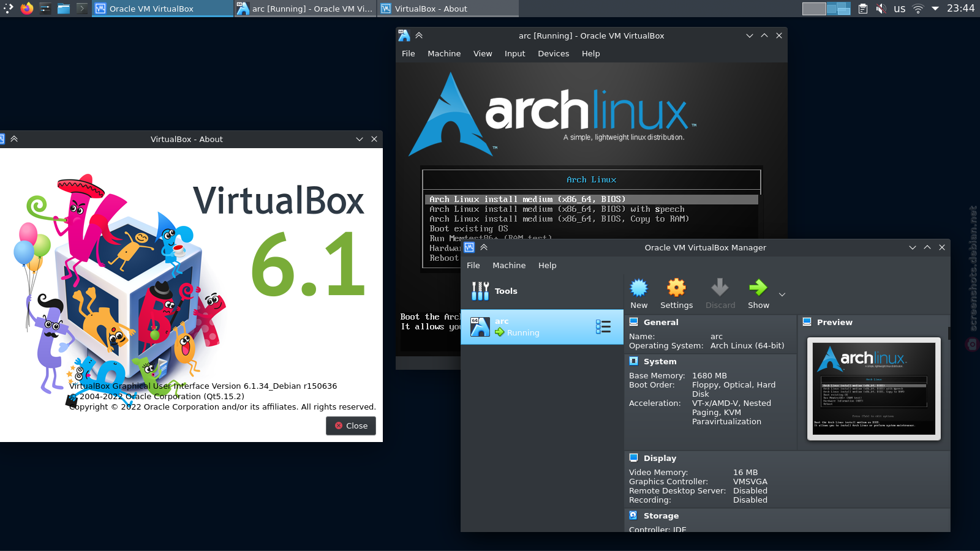Click keep-above arrows icon in arc [Running] titlebar
980x551 pixels.
click(x=419, y=36)
